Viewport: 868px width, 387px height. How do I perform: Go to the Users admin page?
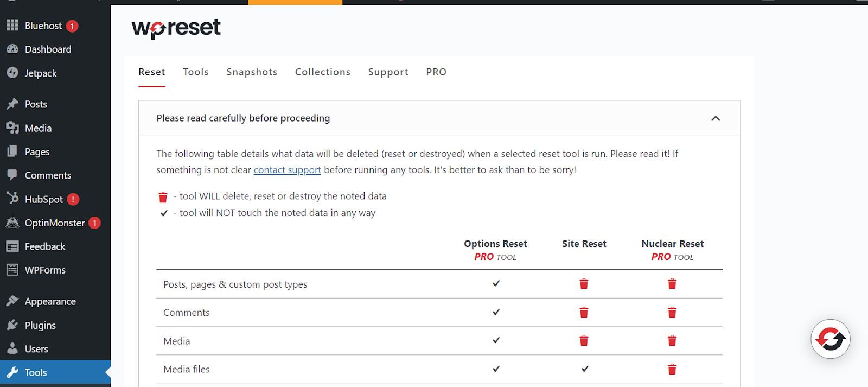36,349
